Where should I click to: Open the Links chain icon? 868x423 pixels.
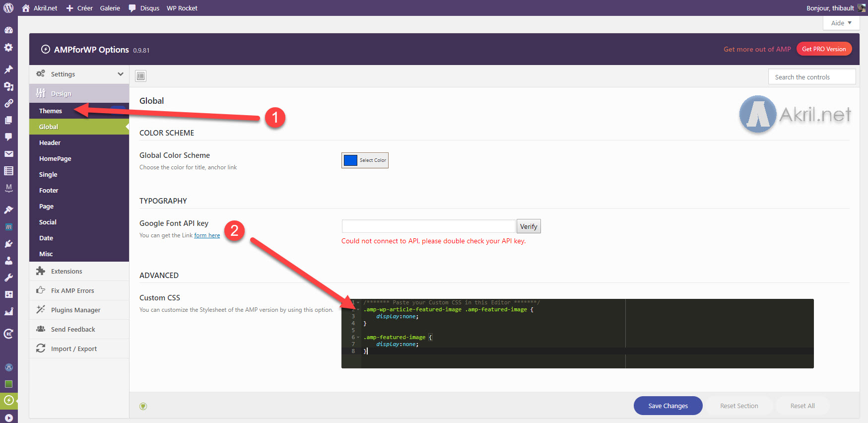[x=8, y=103]
